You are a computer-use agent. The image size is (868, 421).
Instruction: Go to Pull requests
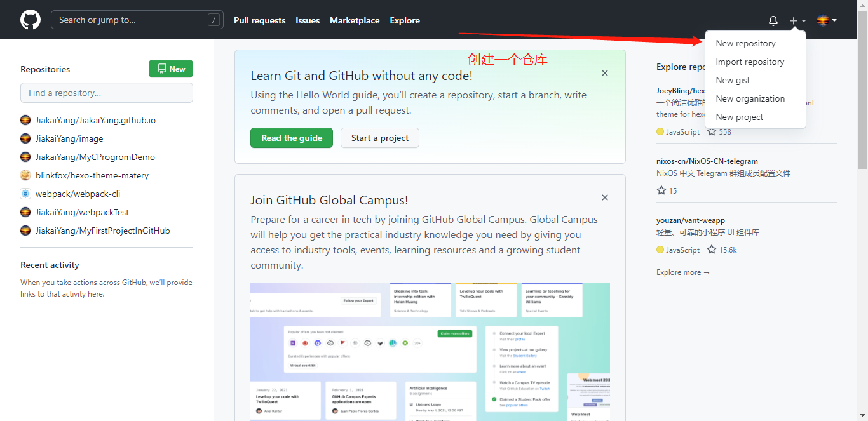point(260,21)
